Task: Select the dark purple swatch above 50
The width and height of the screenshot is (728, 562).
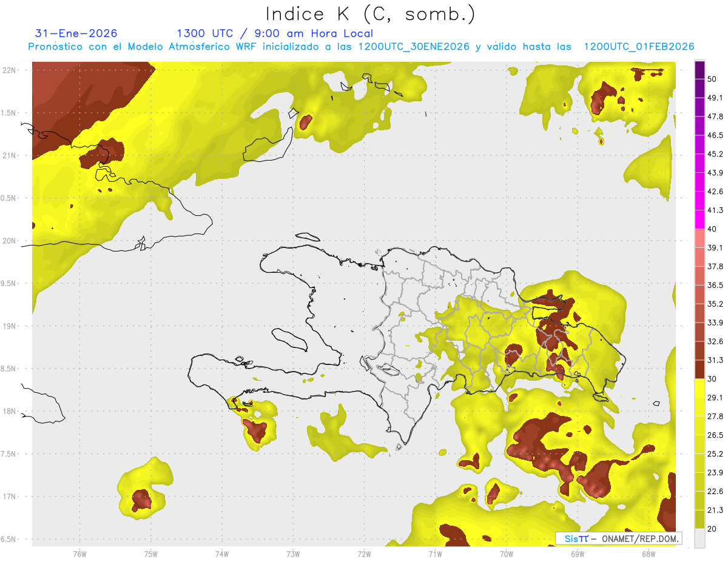Action: point(699,70)
